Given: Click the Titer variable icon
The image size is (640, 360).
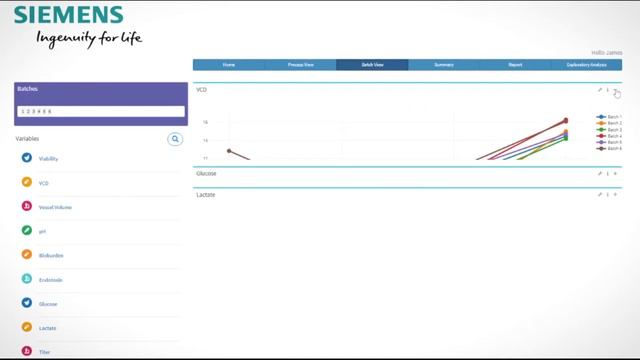Looking at the screenshot, I should pyautogui.click(x=27, y=351).
